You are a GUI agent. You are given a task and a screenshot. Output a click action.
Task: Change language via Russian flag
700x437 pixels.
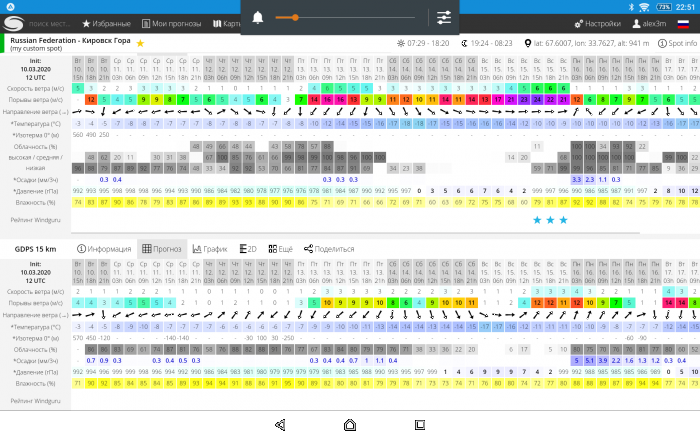(x=683, y=24)
